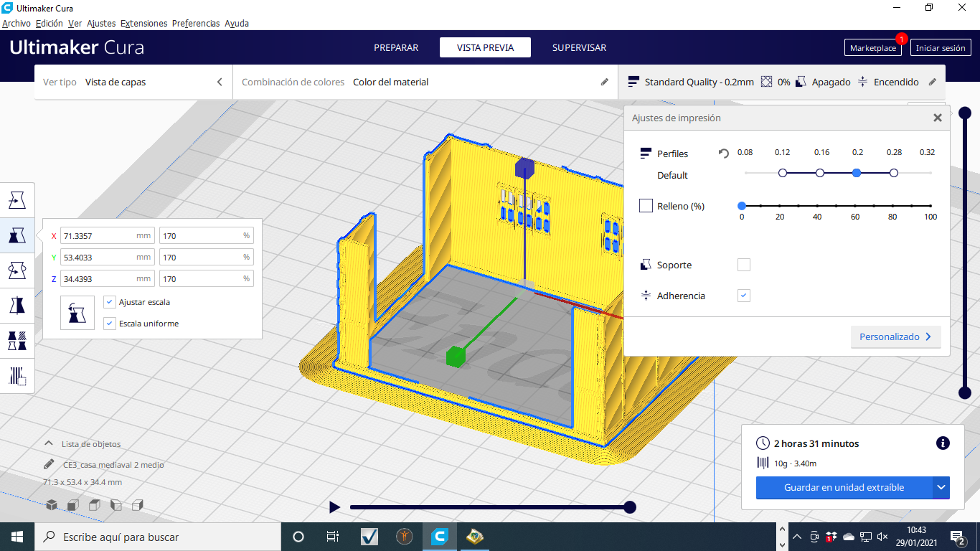Open Per Model Settings tool
The height and width of the screenshot is (551, 980).
[x=17, y=340]
